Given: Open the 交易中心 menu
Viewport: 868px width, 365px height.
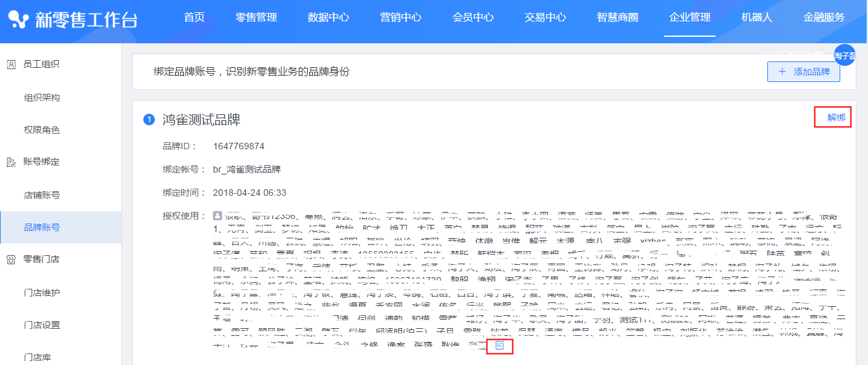Looking at the screenshot, I should click(545, 17).
